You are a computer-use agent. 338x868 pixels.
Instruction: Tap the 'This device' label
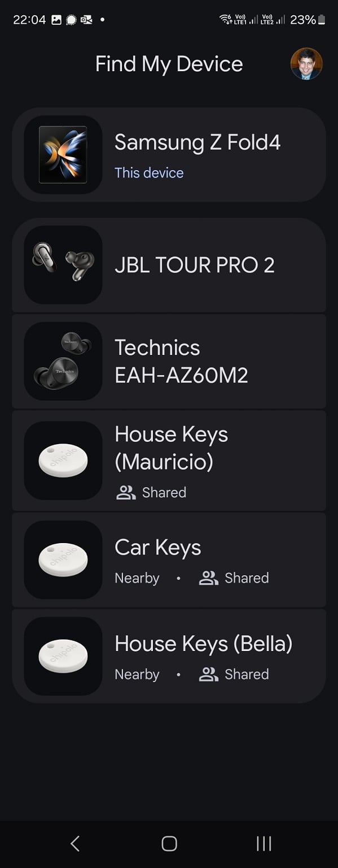point(149,173)
